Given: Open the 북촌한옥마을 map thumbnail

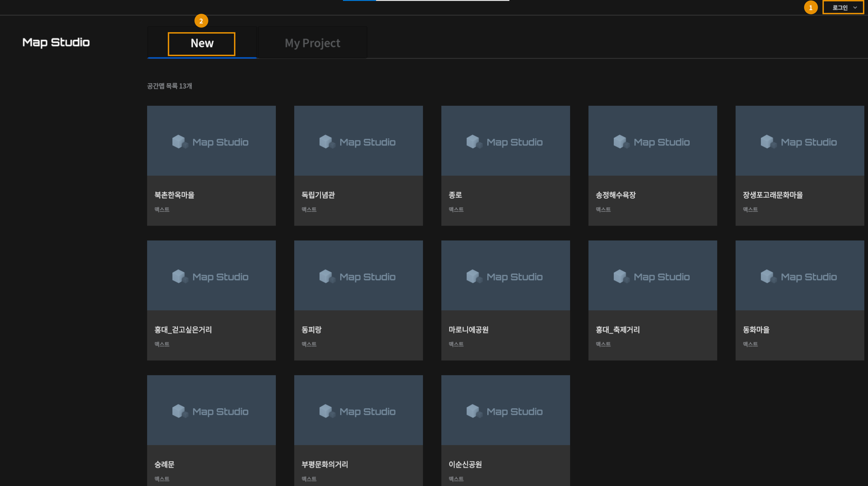Looking at the screenshot, I should 211,141.
